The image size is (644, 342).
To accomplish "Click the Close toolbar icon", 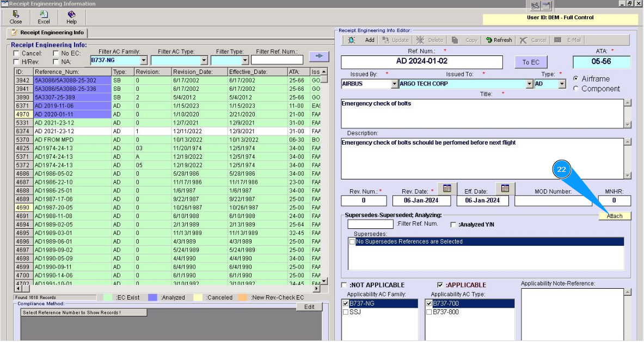I will tap(16, 15).
